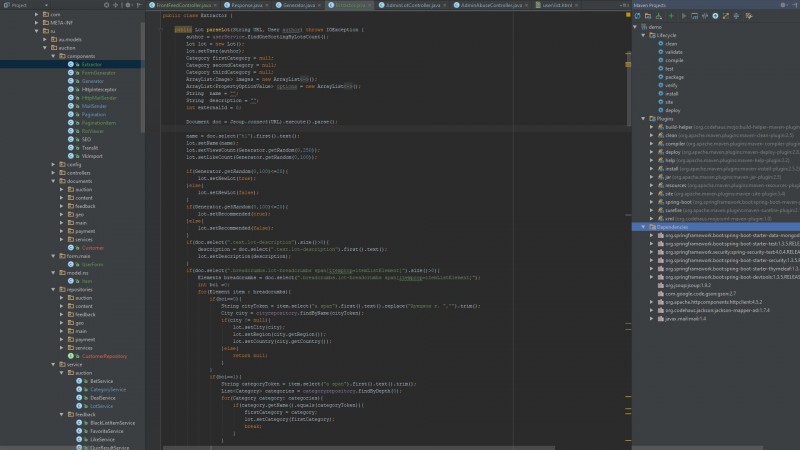Switch to FrontFeedController.java tab
Image resolution: width=800 pixels, height=450 pixels.
click(183, 5)
